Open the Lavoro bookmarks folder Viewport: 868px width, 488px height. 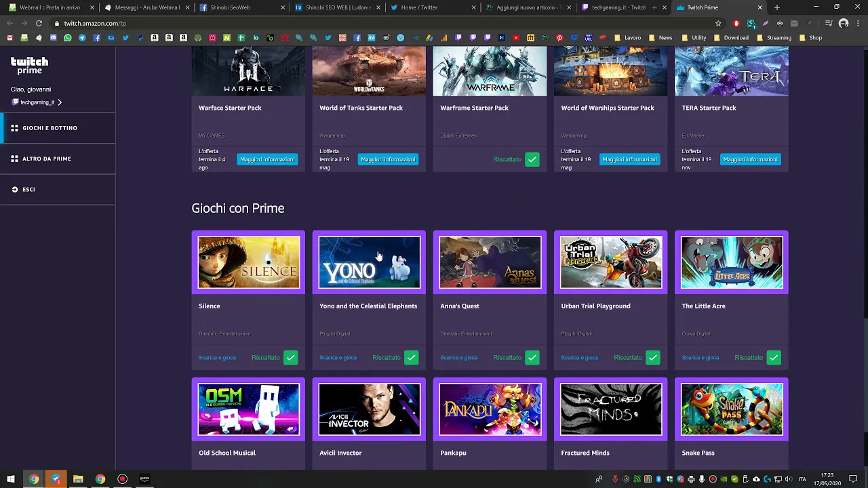coord(629,38)
